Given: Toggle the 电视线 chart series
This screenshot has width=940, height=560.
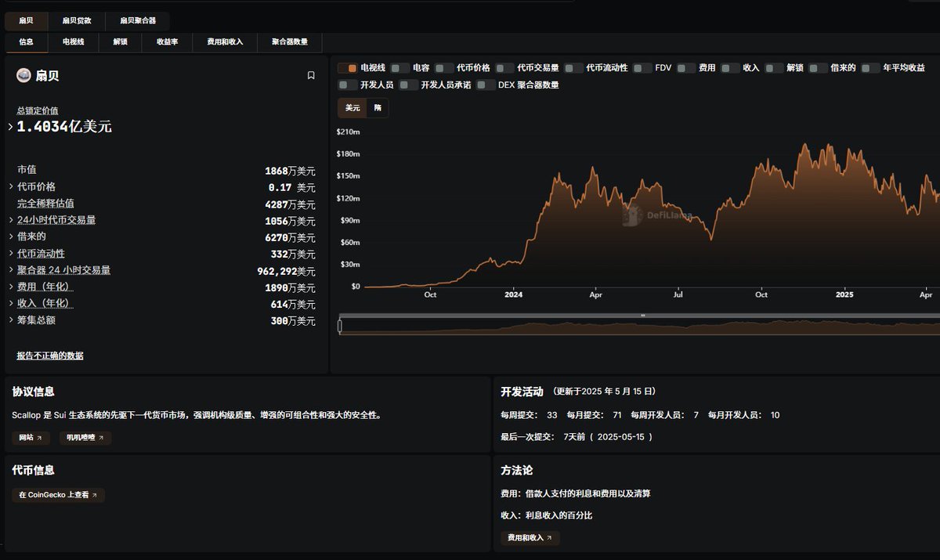Looking at the screenshot, I should coord(348,68).
